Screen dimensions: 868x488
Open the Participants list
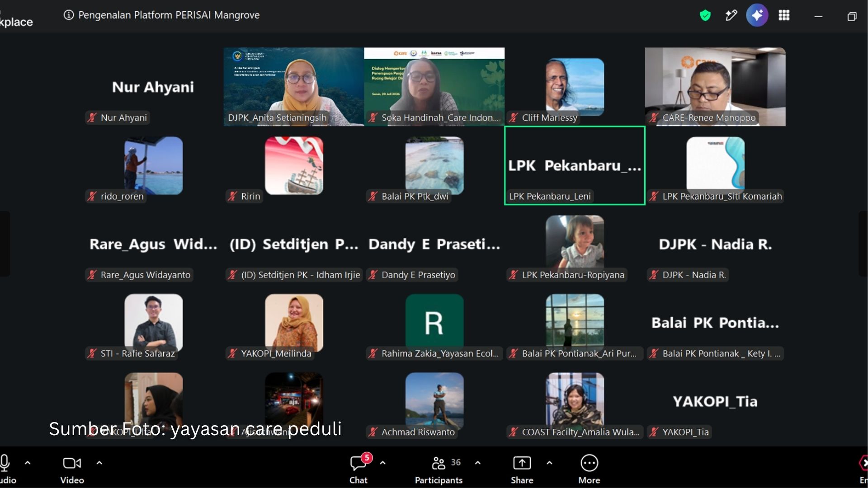[439, 469]
